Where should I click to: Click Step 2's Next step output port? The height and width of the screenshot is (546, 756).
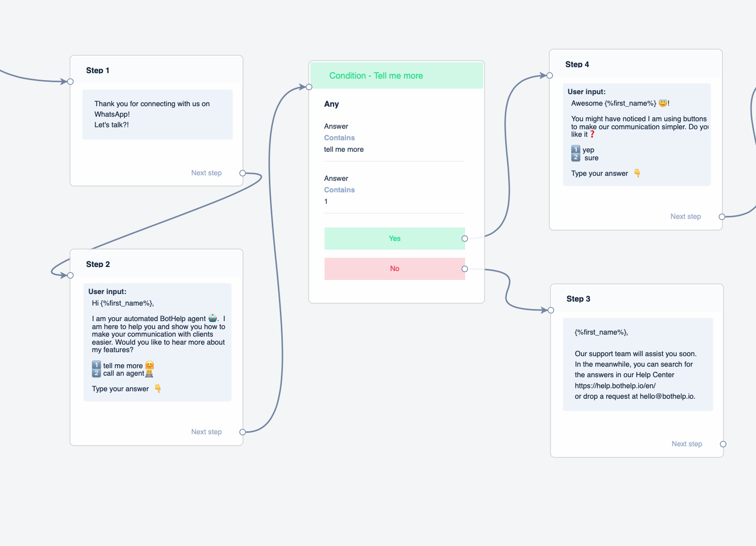243,432
